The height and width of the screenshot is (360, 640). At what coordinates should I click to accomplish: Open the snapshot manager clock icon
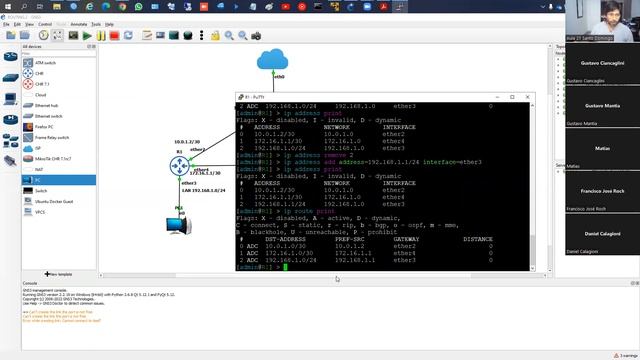click(x=43, y=36)
